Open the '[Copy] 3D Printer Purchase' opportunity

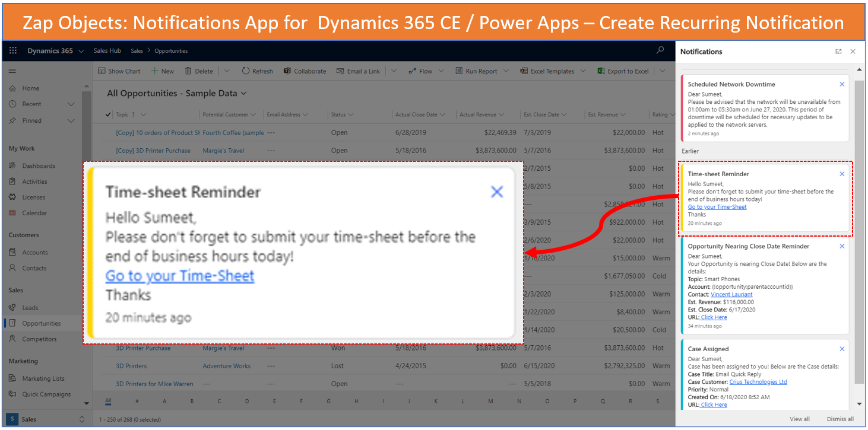point(153,151)
